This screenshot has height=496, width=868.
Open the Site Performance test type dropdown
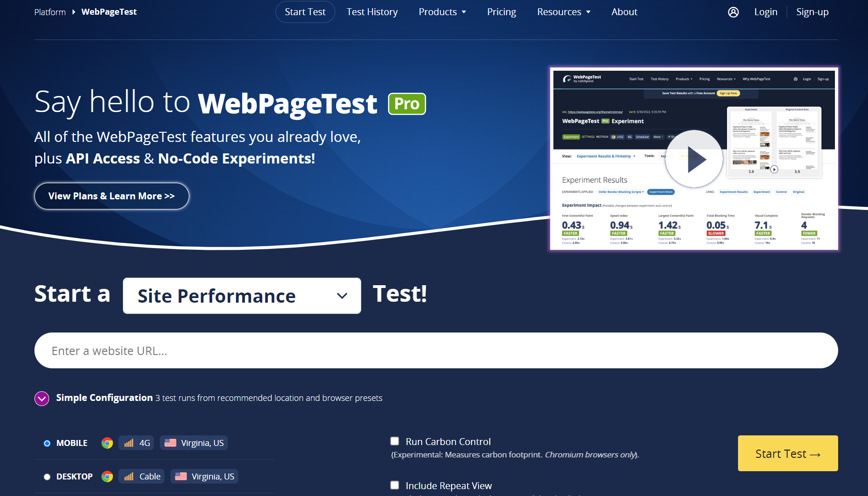(x=242, y=296)
